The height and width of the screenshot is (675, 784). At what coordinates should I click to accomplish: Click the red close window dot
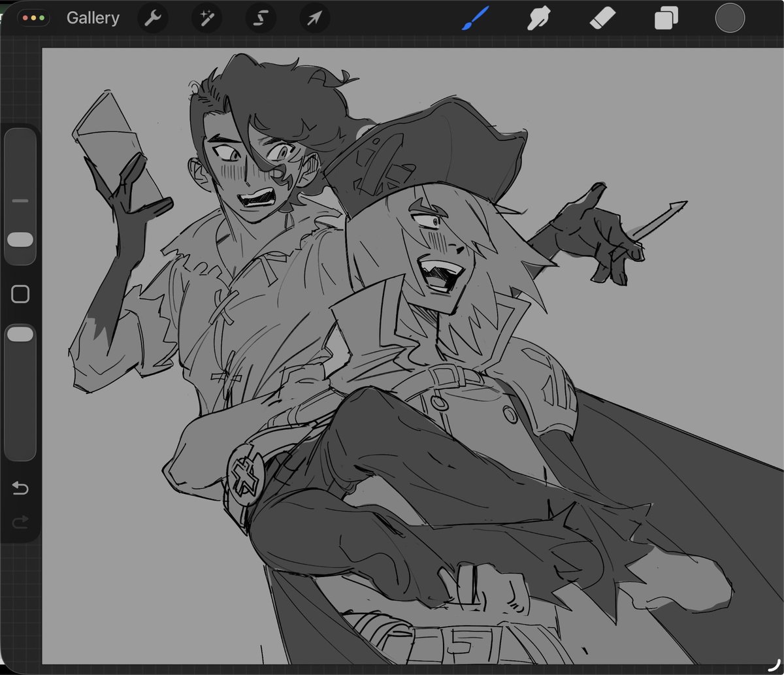(26, 18)
